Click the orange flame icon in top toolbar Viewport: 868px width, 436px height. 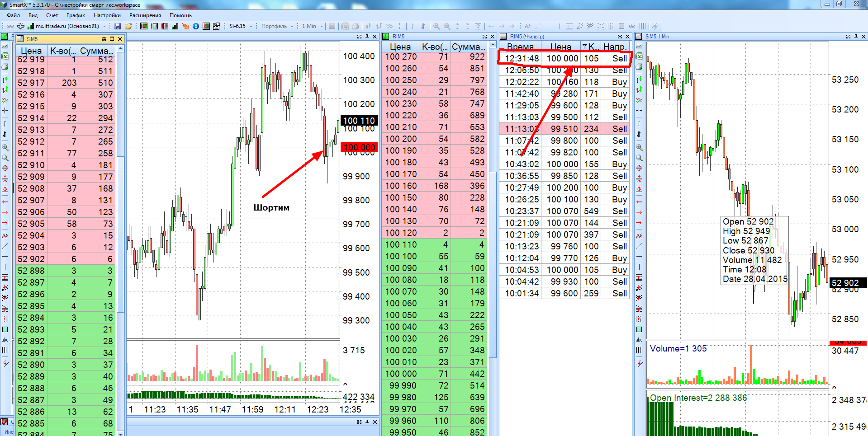tap(185, 26)
